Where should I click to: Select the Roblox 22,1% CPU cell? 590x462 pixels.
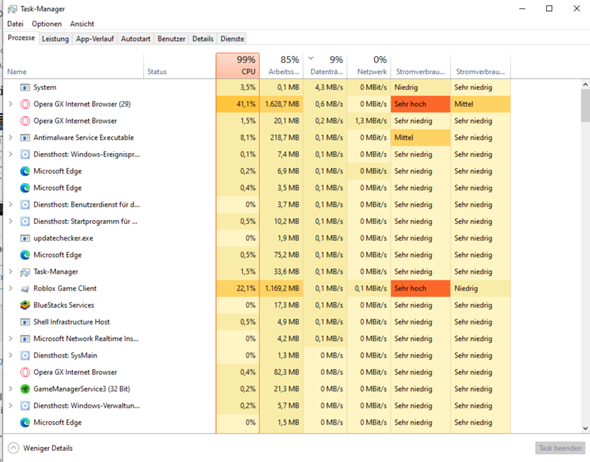tap(238, 289)
